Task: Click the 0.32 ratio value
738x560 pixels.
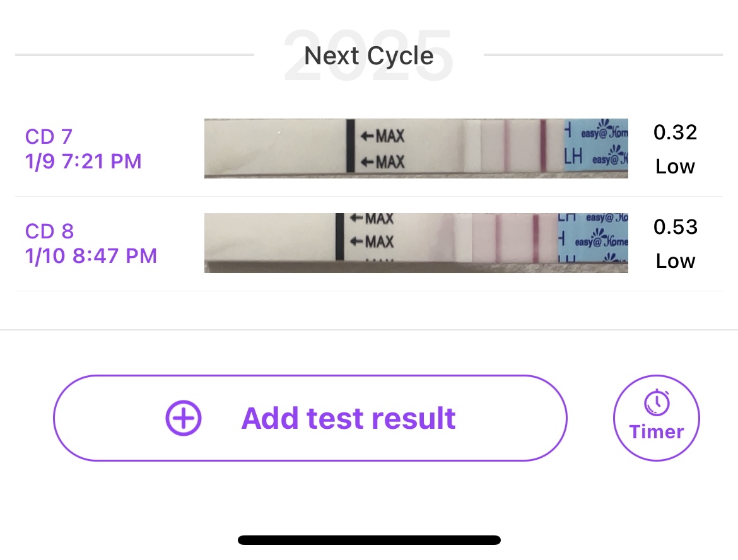Action: pos(675,132)
